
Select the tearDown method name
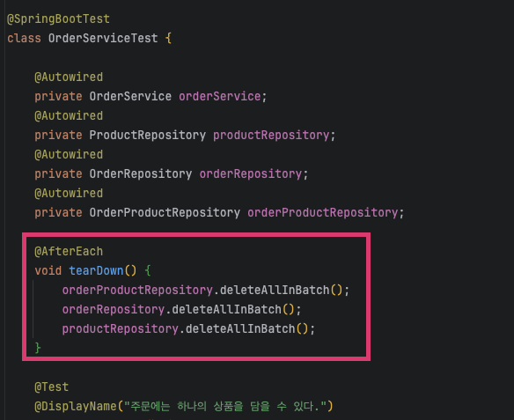tap(96, 271)
